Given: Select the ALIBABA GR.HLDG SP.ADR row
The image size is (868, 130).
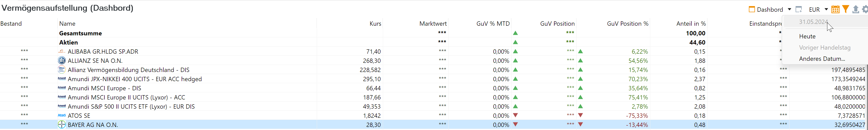Looking at the screenshot, I should tap(434, 51).
